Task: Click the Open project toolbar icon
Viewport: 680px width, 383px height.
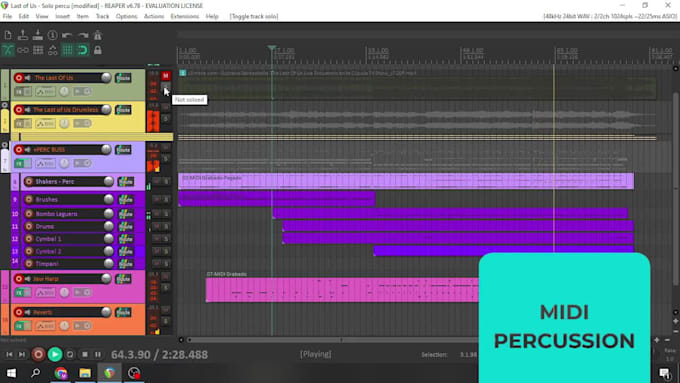Action: click(23, 35)
